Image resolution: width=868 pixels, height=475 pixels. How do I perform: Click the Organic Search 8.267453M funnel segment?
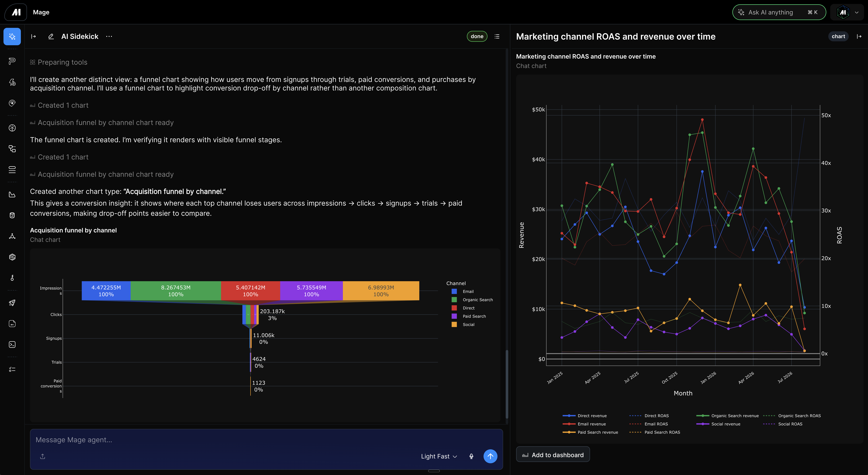(x=176, y=291)
